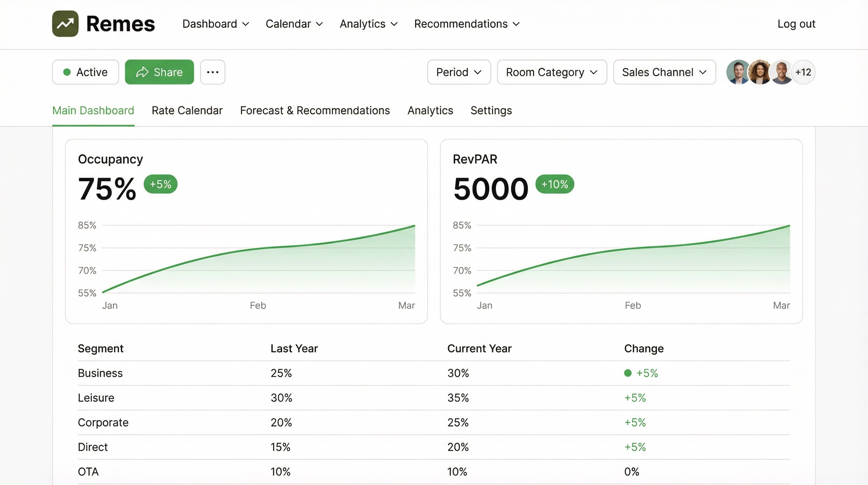The width and height of the screenshot is (868, 485).
Task: Click the second collaborator avatar
Action: point(759,72)
